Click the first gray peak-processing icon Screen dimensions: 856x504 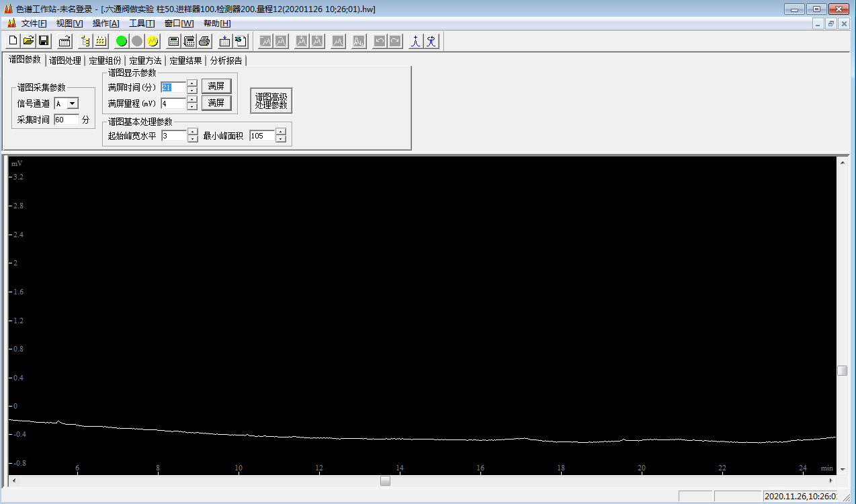[x=266, y=41]
